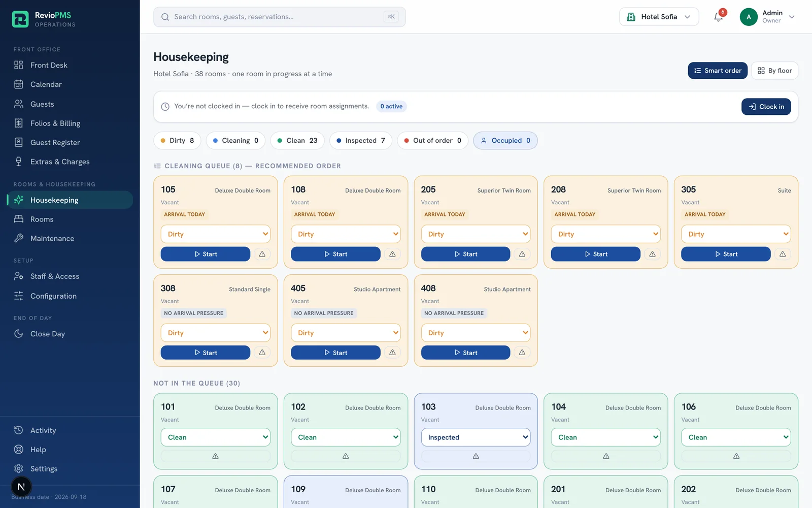Click the warning icon on room 108
This screenshot has height=508, width=812.
[392, 254]
